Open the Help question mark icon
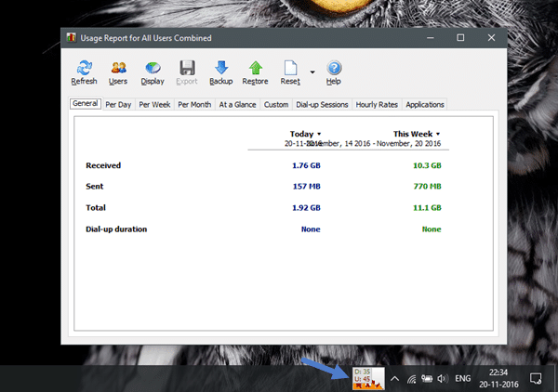Viewport: 558px width, 392px height. click(x=334, y=68)
